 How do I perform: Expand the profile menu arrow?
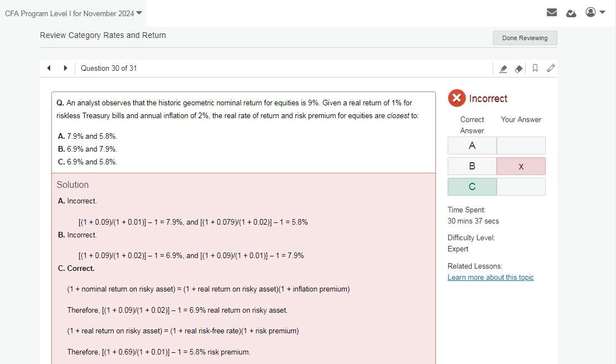click(602, 12)
